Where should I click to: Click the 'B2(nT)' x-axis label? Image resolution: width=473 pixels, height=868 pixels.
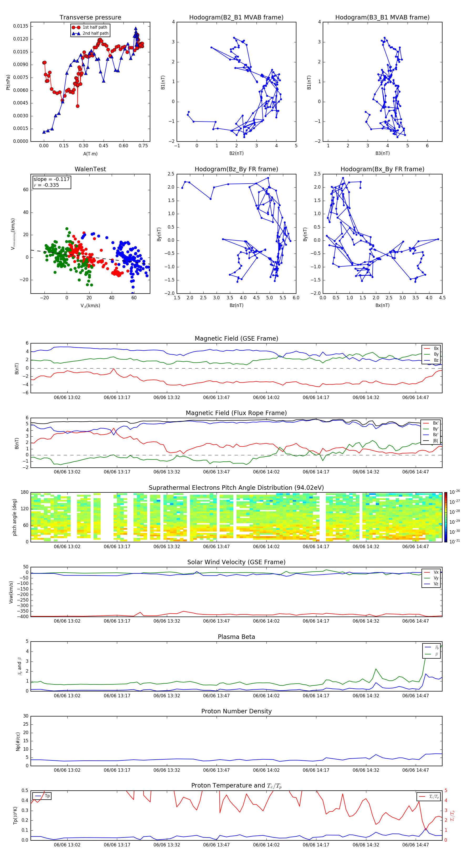pyautogui.click(x=236, y=153)
